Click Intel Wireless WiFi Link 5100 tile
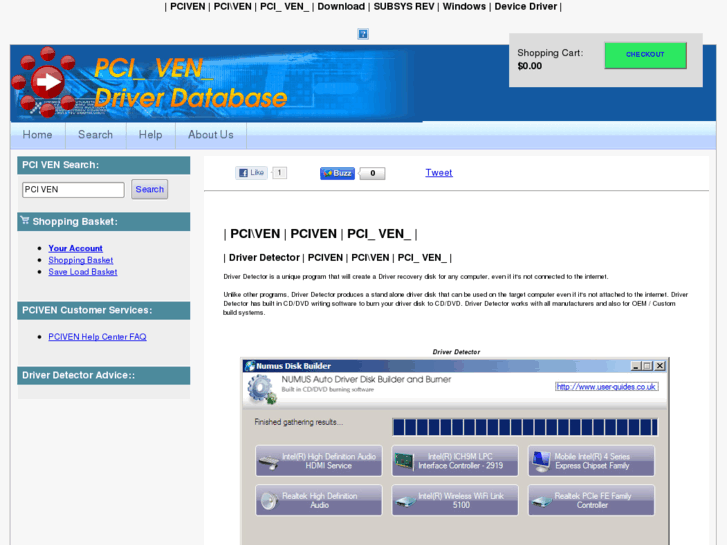This screenshot has height=545, width=727. [x=455, y=500]
